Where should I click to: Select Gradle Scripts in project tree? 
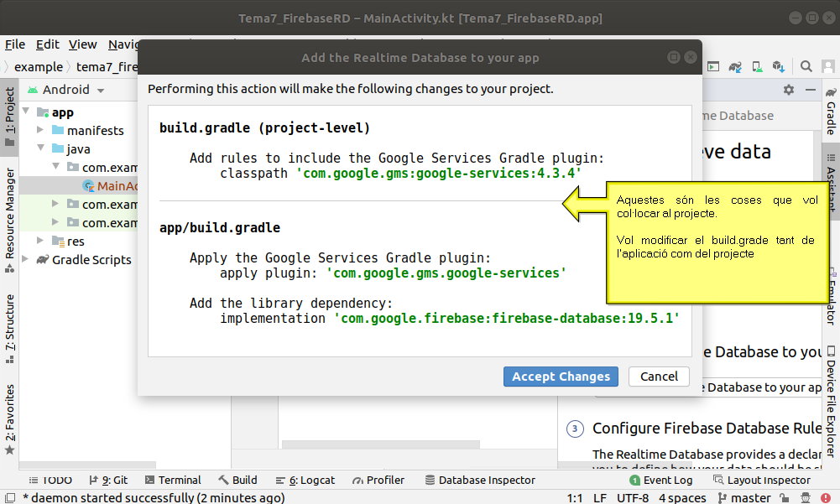(84, 260)
